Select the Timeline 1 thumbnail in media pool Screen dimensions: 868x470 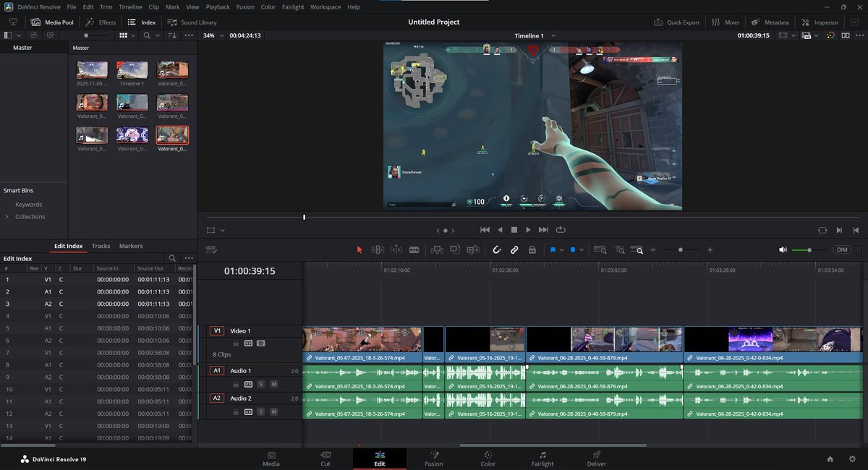[x=132, y=70]
